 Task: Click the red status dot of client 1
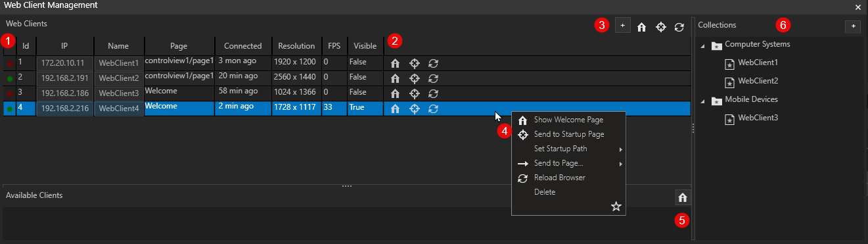click(x=9, y=64)
